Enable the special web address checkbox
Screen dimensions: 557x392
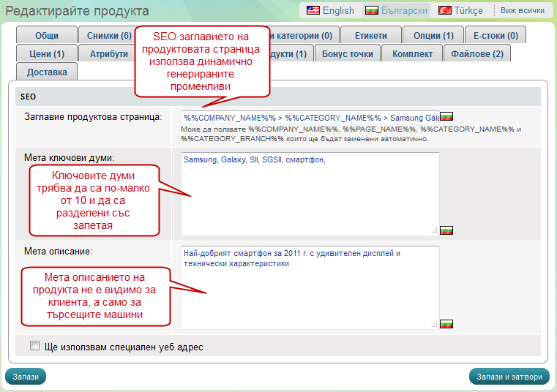point(34,346)
